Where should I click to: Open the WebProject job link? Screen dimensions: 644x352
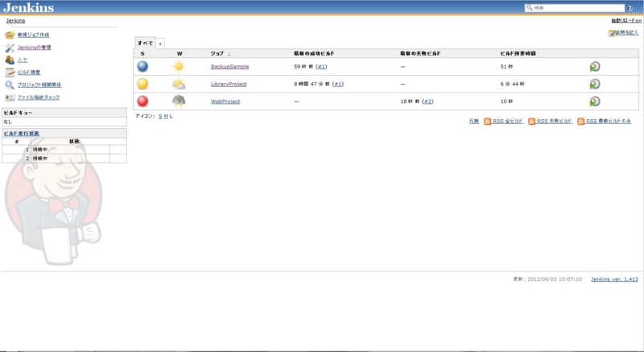(x=225, y=101)
